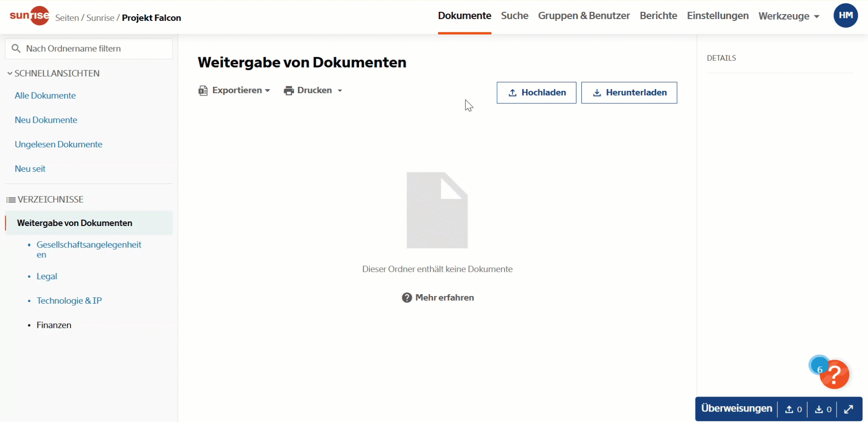The height and width of the screenshot is (422, 868).
Task: Open Neu Dokumente quick view
Action: click(x=46, y=120)
